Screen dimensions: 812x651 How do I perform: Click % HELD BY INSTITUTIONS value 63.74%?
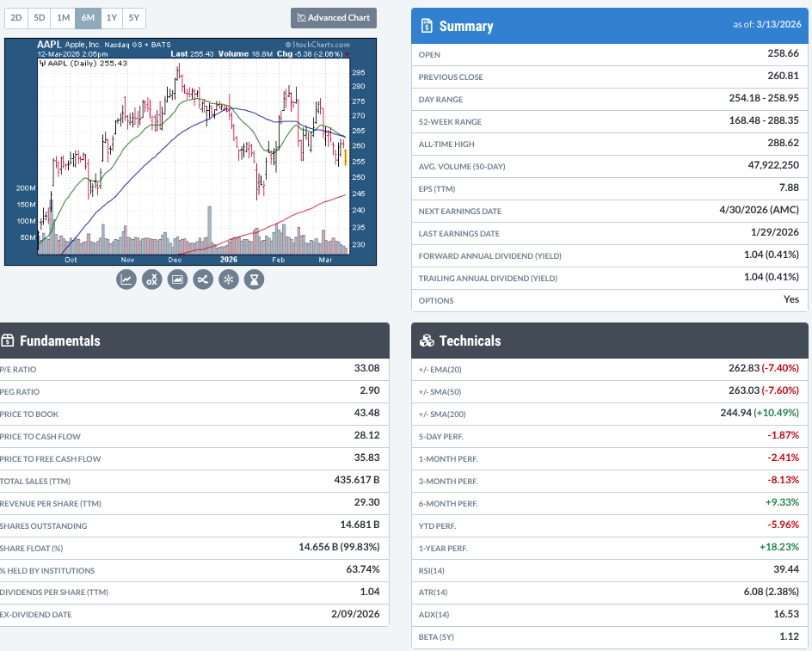point(363,569)
